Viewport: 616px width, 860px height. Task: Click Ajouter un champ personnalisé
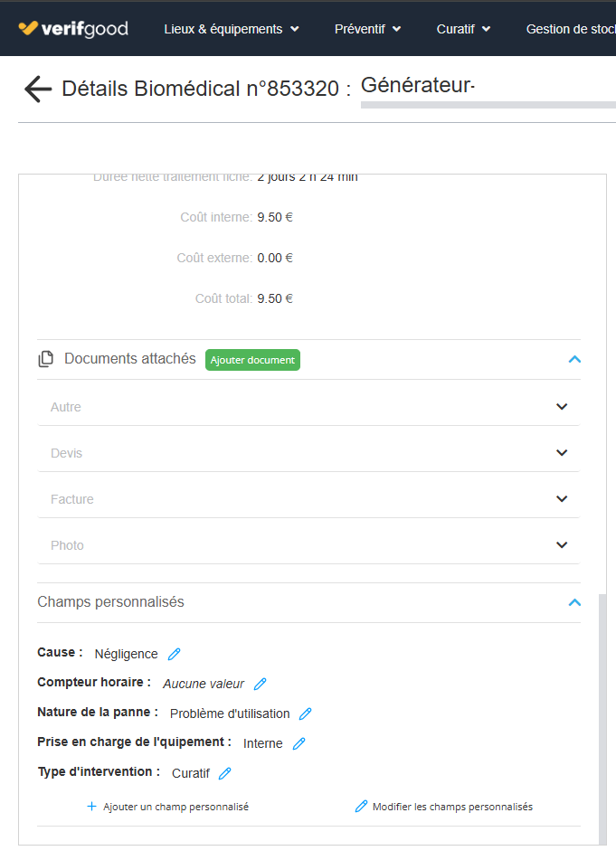[x=167, y=807]
